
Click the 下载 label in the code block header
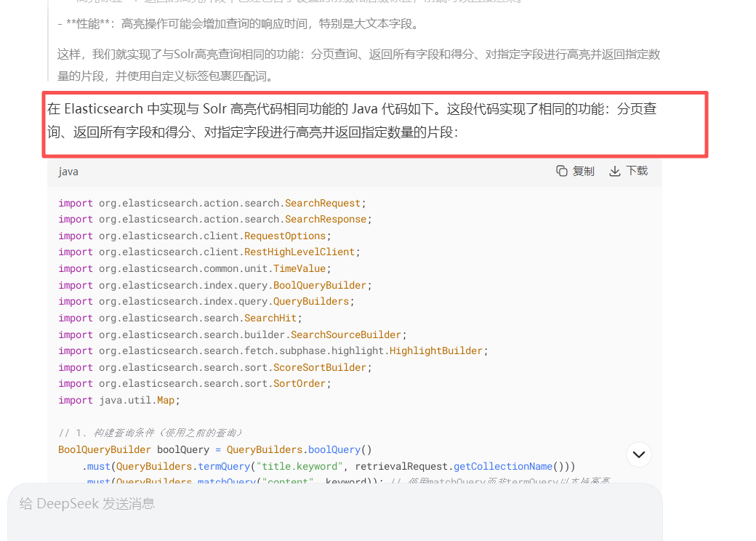point(637,171)
